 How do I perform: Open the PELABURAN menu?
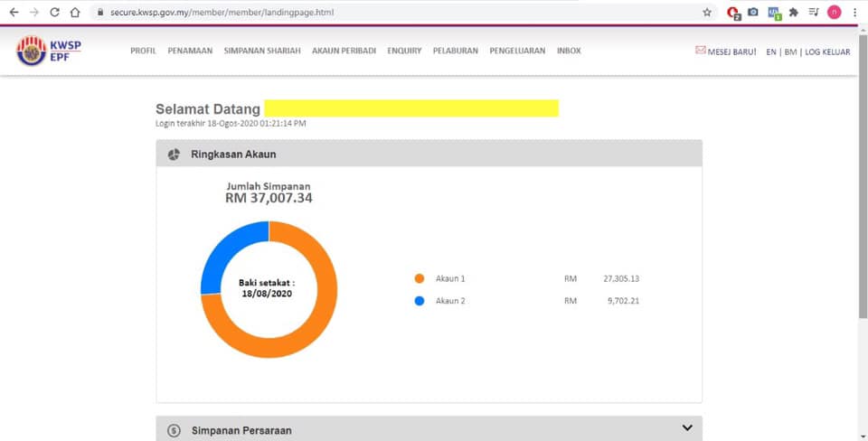pos(456,51)
